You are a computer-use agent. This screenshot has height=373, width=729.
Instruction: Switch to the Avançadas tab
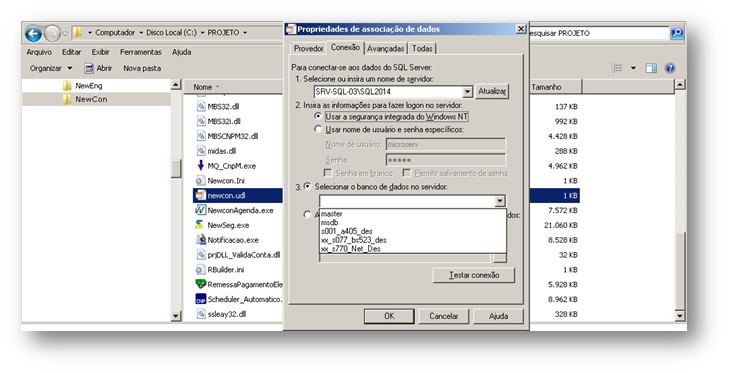(385, 48)
